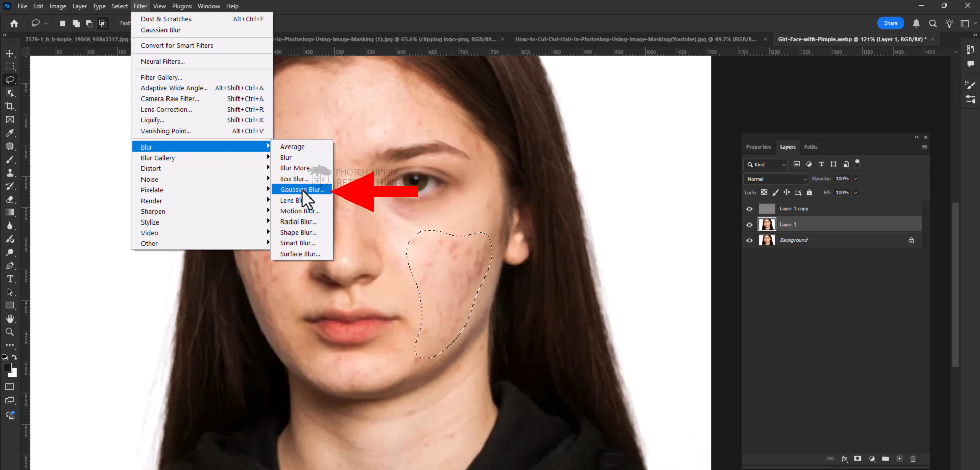Toggle the shape layer filter
980x470 pixels.
click(x=833, y=164)
